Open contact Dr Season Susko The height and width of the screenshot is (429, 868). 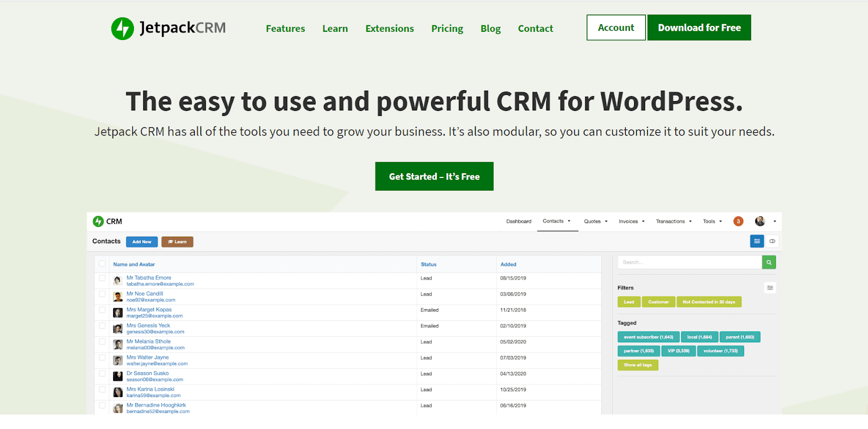tap(148, 374)
